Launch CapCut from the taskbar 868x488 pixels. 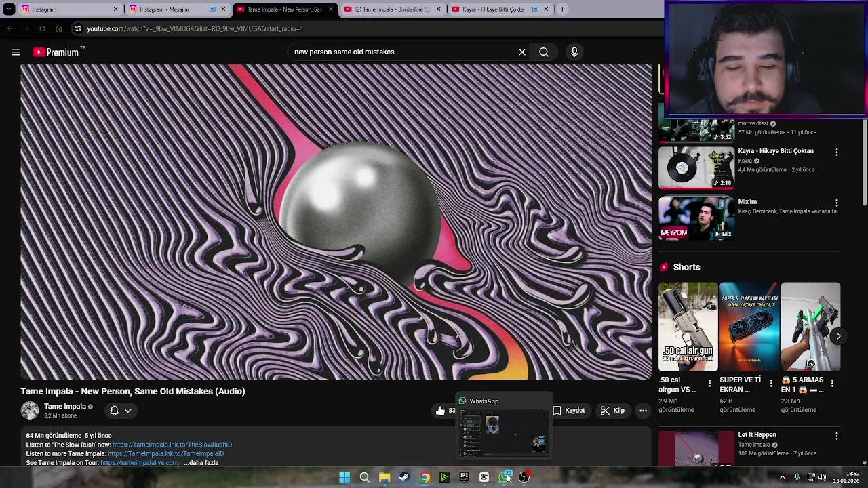tap(484, 477)
